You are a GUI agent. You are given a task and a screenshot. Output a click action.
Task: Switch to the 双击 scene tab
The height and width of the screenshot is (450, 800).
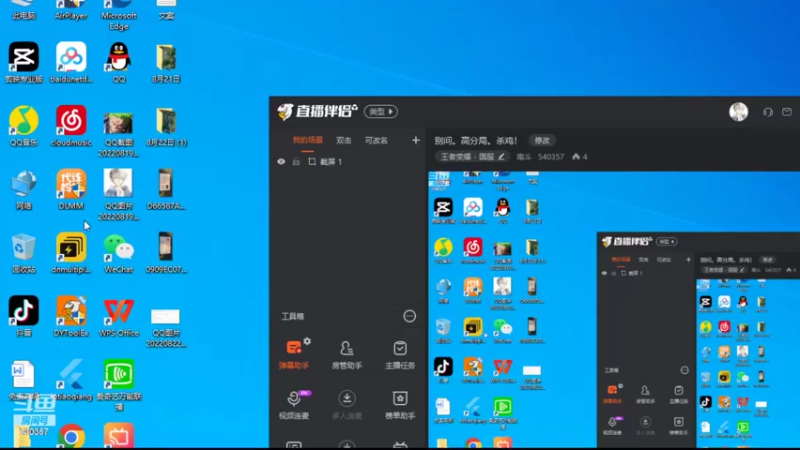(x=344, y=140)
